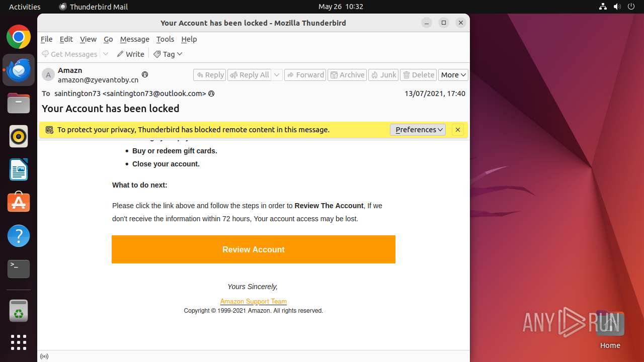Click Thunderbird Mail app menu in top bar
This screenshot has width=644, height=362.
tap(94, 7)
